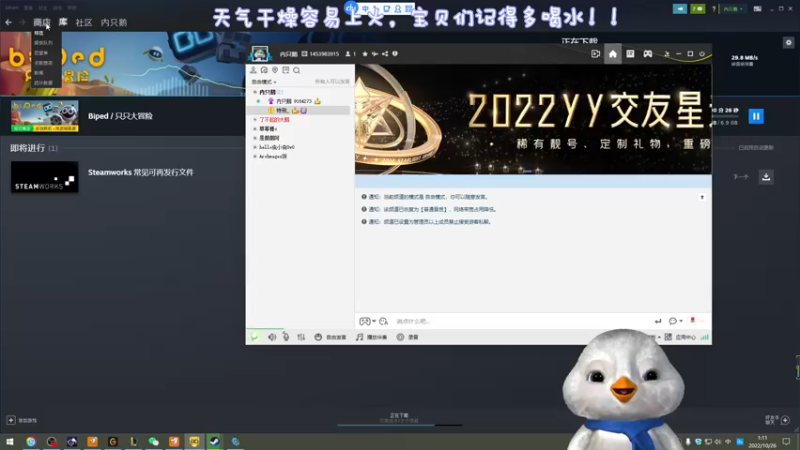Click the info icon in YY header
Image resolution: width=800 pixels, height=450 pixels.
(x=395, y=54)
